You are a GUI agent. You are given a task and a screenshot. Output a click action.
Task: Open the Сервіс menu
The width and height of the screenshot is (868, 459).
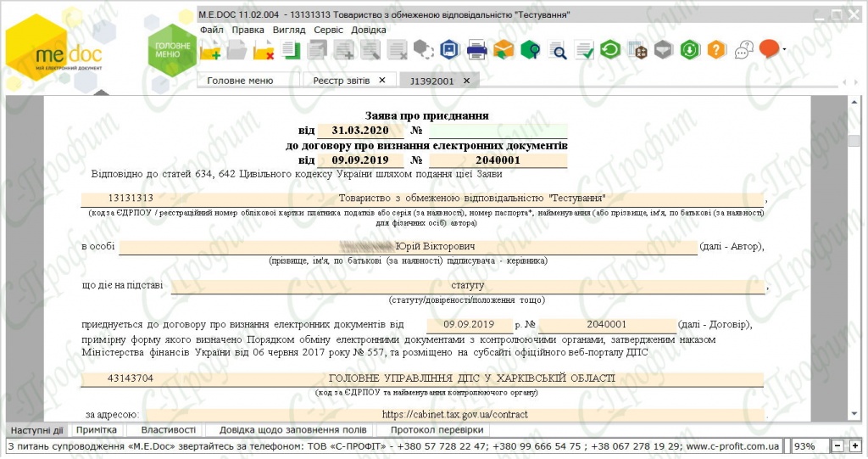pyautogui.click(x=328, y=30)
